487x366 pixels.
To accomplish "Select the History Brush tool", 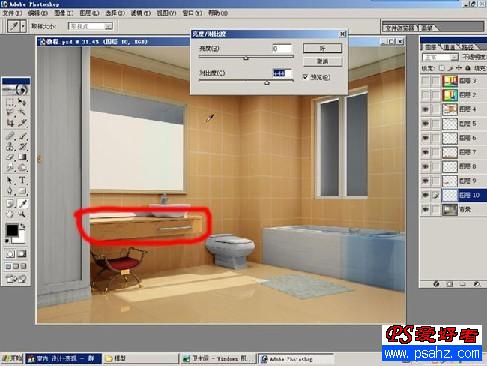I will coord(22,146).
